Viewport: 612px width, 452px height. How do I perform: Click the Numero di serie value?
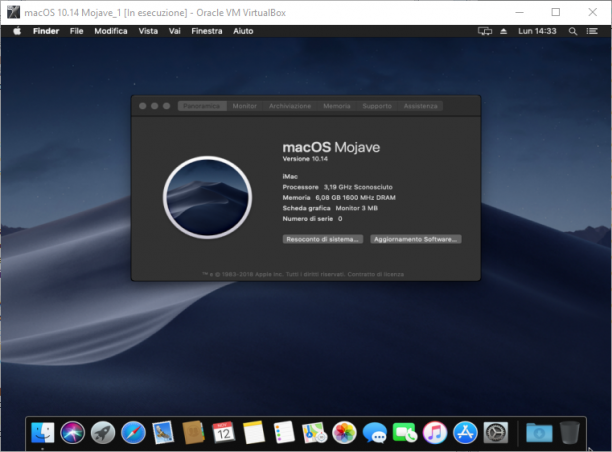pyautogui.click(x=340, y=219)
